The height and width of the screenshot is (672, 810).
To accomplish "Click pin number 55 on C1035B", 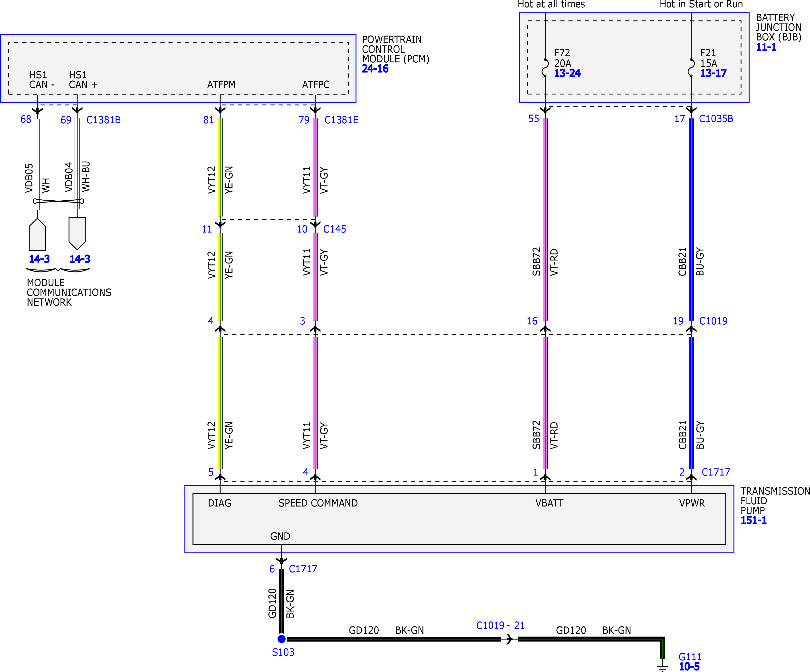I will click(534, 119).
